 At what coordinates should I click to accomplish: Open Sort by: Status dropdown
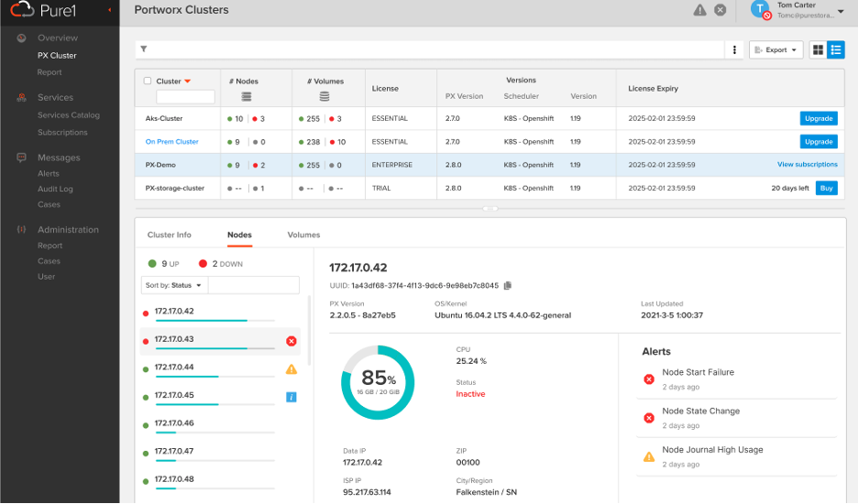tap(174, 285)
